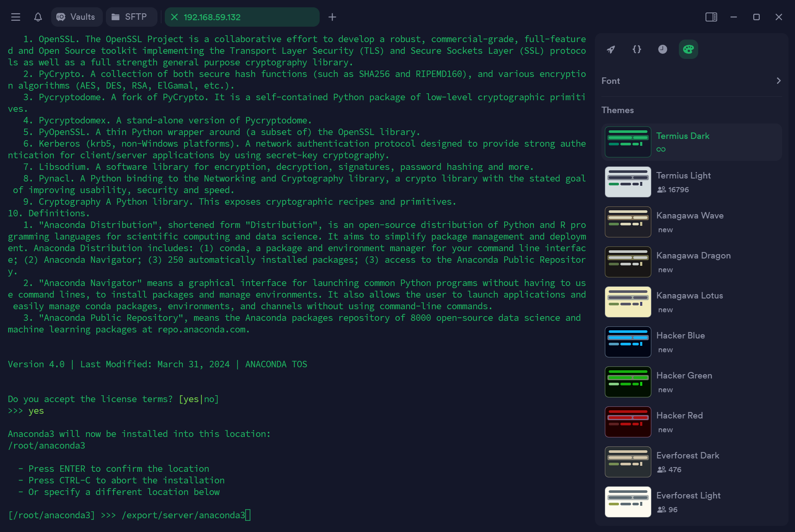Switch to the Vaults tab
795x532 pixels.
[x=77, y=17]
